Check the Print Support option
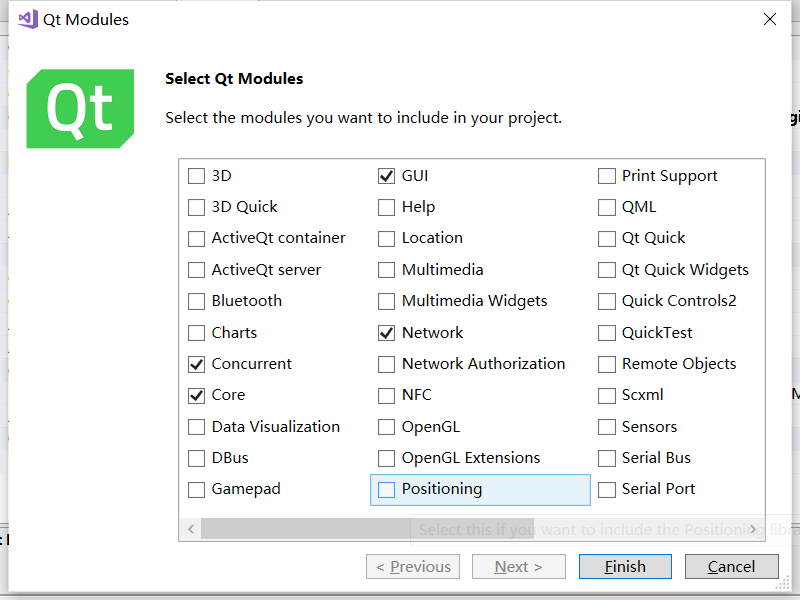The height and width of the screenshot is (600, 800). [x=607, y=176]
